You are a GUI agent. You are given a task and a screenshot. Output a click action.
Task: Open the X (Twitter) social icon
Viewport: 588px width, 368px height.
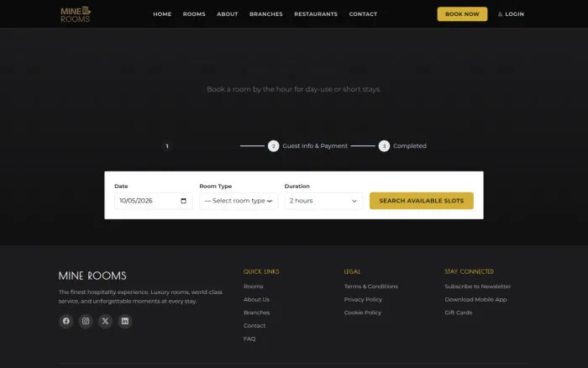pos(105,321)
